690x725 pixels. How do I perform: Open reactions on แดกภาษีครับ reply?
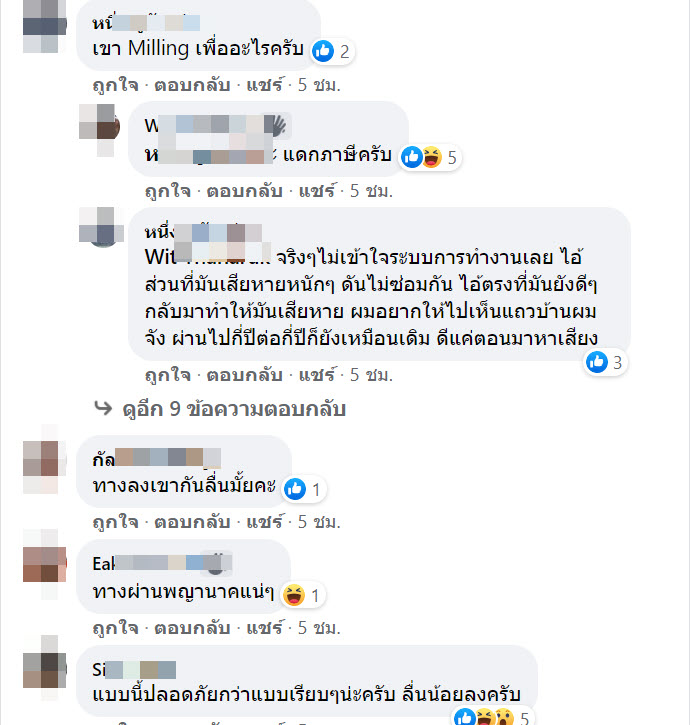point(430,157)
